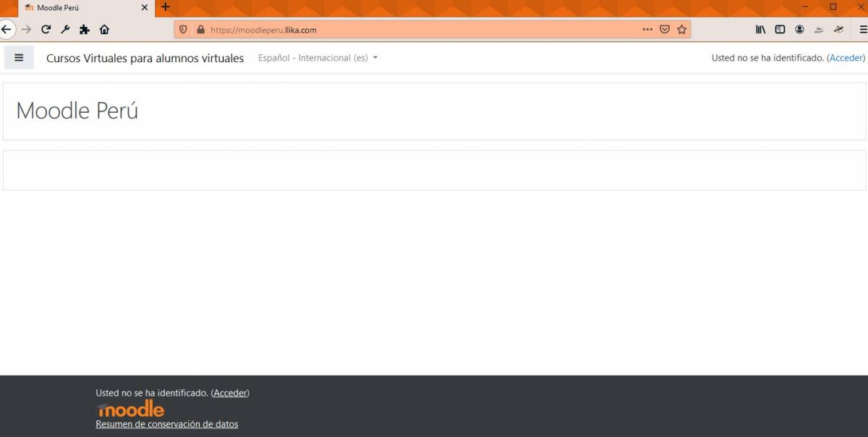The width and height of the screenshot is (868, 437).
Task: Toggle the Moodle side navigation drawer
Action: [19, 58]
